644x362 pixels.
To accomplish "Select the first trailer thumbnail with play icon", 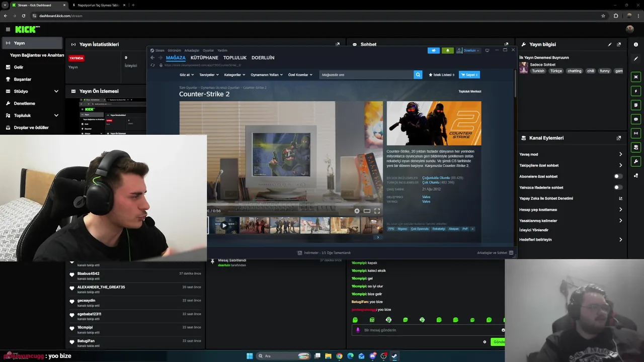I will (224, 225).
